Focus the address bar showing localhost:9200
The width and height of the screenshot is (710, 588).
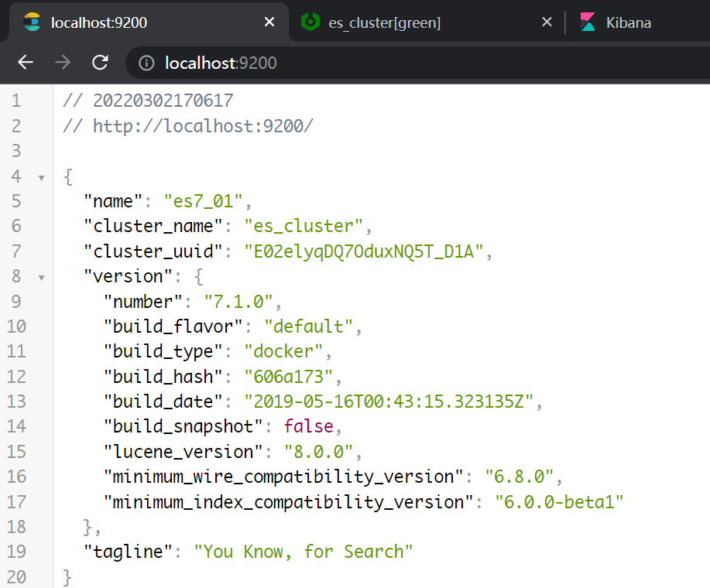pos(417,63)
